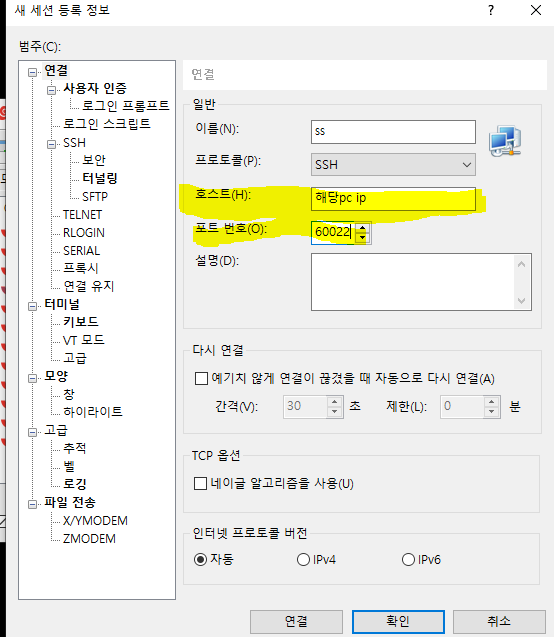Enable automatic reconnect checkbox
Screen dimensions: 554x637
tap(201, 379)
